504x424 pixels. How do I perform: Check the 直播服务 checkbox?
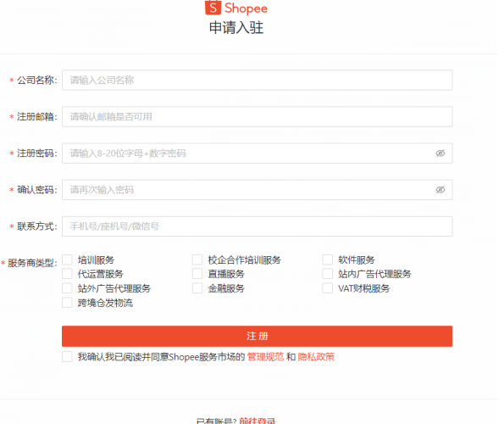click(x=197, y=274)
